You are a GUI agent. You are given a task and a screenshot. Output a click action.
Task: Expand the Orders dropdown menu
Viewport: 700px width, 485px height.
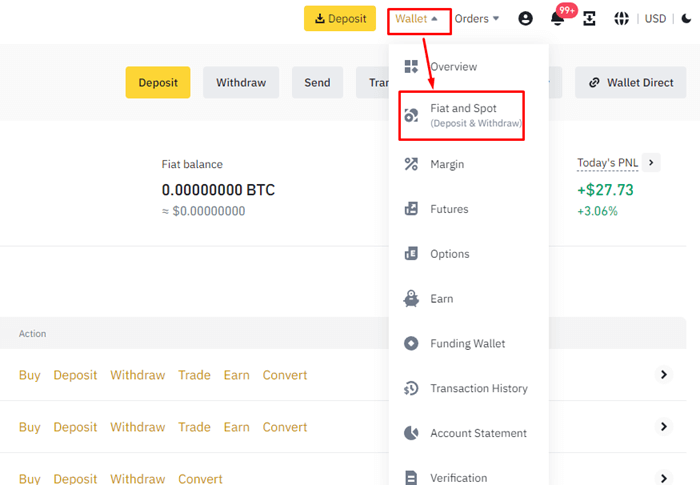tap(477, 18)
